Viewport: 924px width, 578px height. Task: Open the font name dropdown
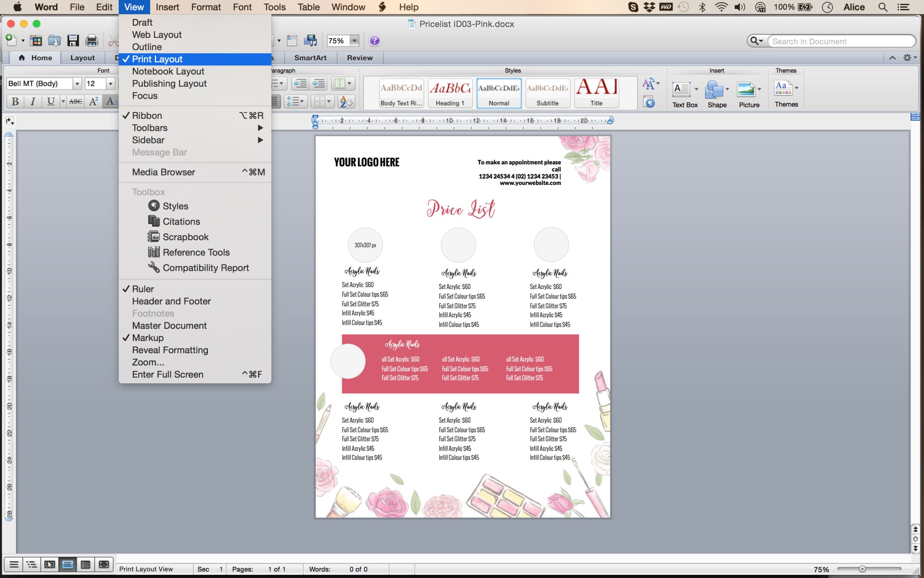(77, 84)
